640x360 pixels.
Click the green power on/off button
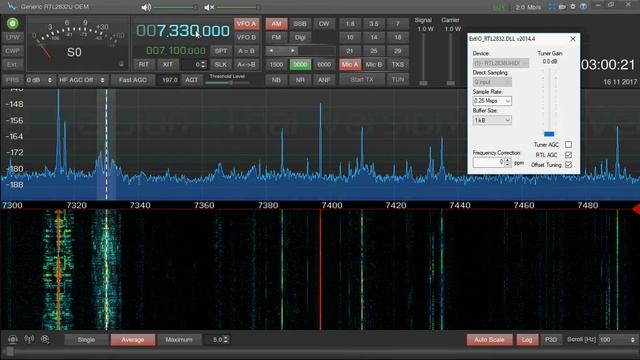pyautogui.click(x=13, y=24)
